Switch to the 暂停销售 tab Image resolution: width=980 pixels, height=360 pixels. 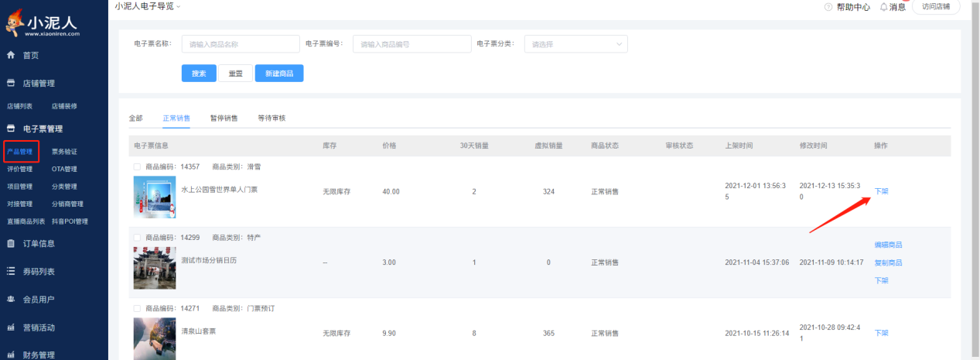coord(224,118)
